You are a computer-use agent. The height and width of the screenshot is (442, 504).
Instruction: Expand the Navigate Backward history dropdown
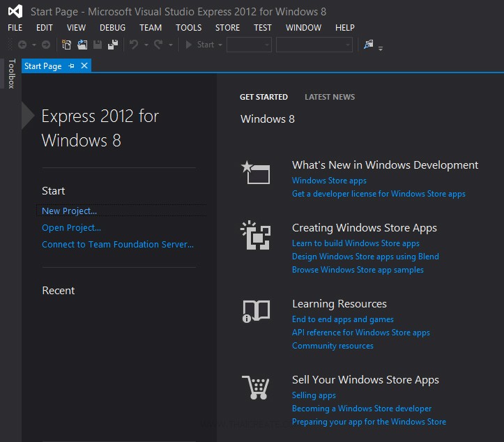coord(33,45)
